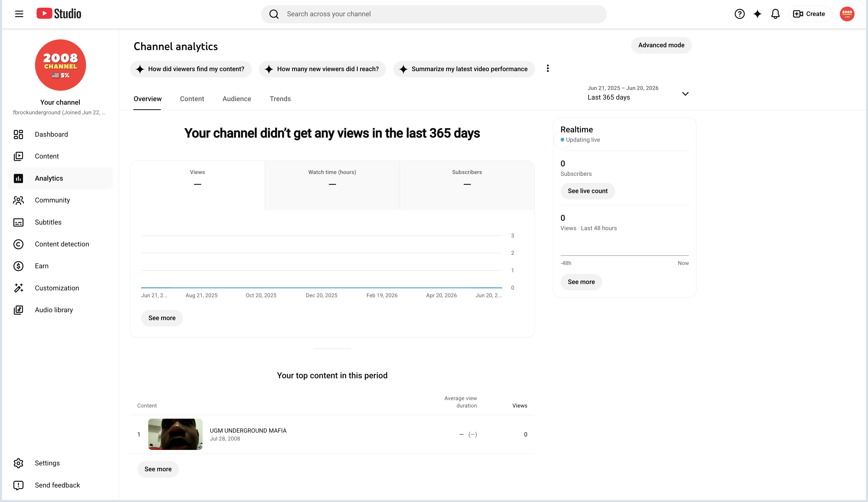Click the Send feedback icon
Viewport: 868px width, 502px height.
click(x=18, y=485)
